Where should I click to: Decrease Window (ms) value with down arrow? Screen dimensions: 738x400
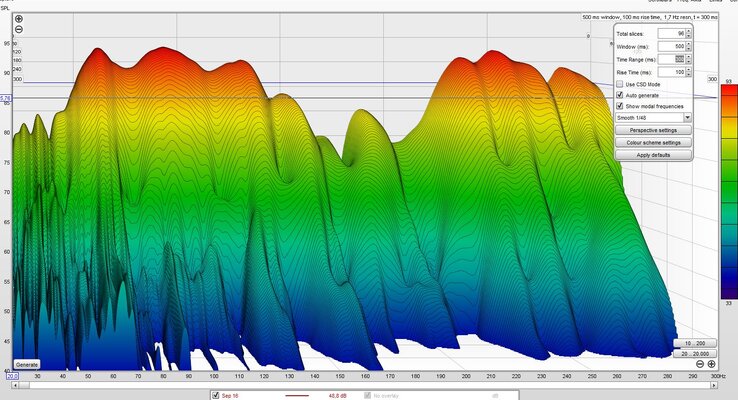pos(689,48)
